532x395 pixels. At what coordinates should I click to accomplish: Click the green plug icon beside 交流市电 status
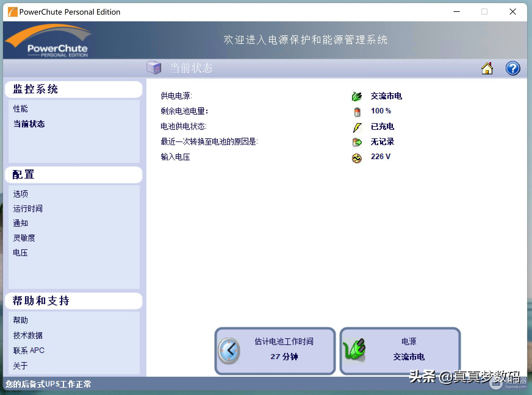[357, 96]
